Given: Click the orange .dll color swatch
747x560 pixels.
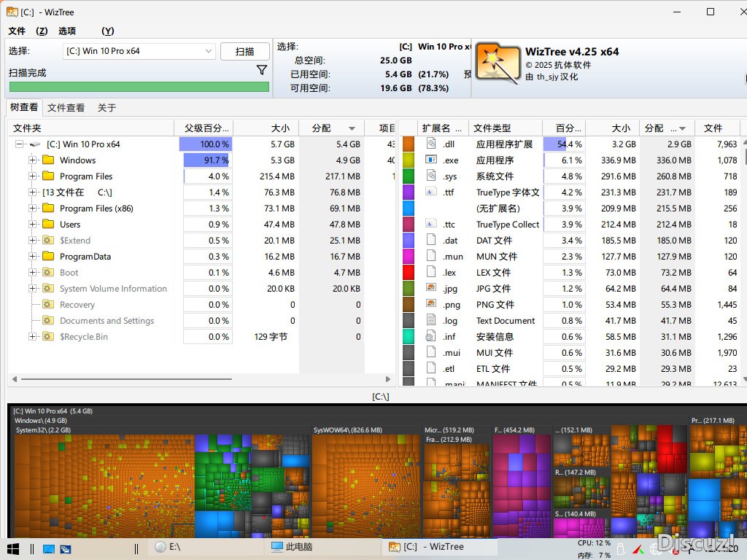Looking at the screenshot, I should 409,144.
